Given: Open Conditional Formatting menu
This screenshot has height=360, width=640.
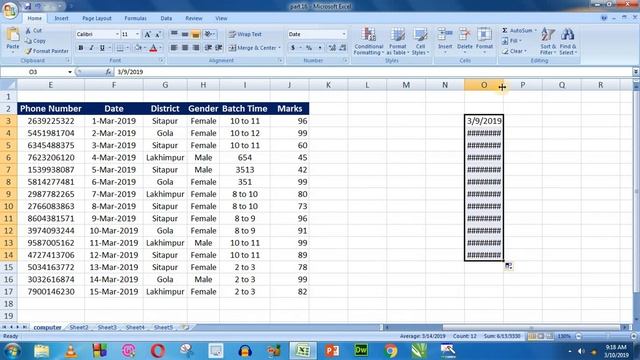Looking at the screenshot, I should click(x=369, y=41).
